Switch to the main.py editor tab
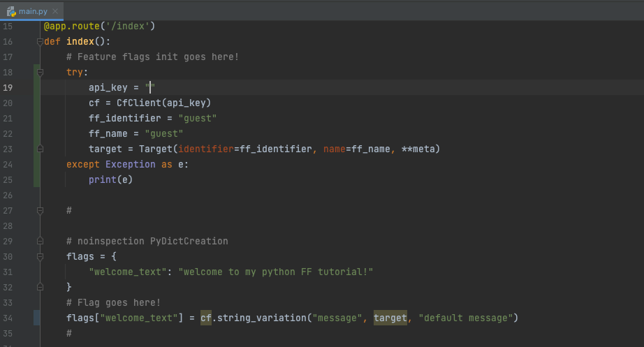 [32, 11]
